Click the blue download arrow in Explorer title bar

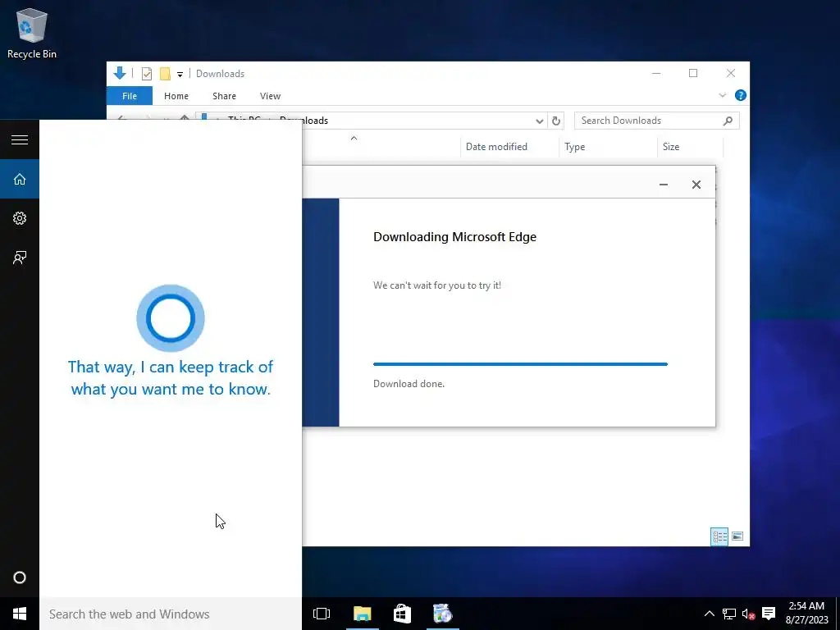pos(120,73)
